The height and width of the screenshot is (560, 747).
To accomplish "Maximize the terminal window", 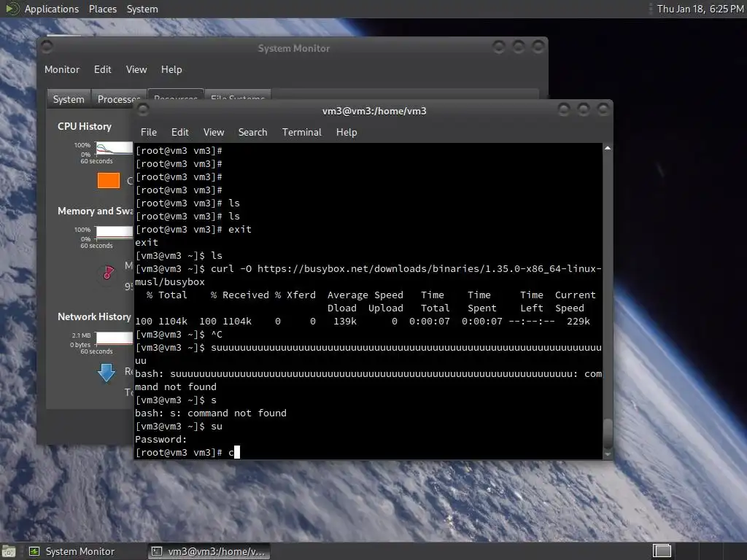I will (584, 110).
